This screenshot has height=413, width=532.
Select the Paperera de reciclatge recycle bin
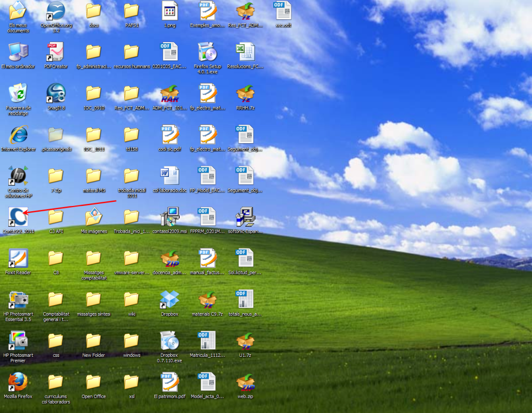[18, 94]
